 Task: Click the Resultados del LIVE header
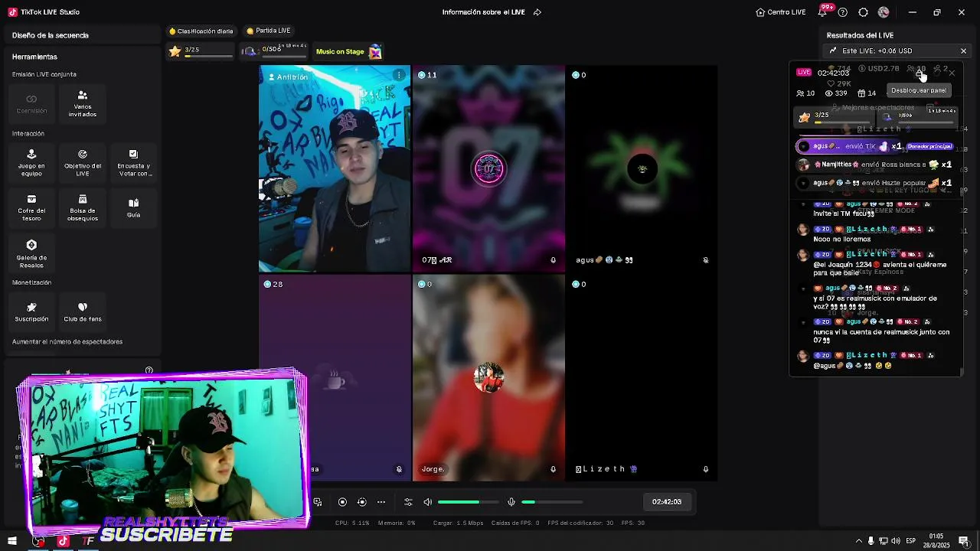(x=860, y=35)
